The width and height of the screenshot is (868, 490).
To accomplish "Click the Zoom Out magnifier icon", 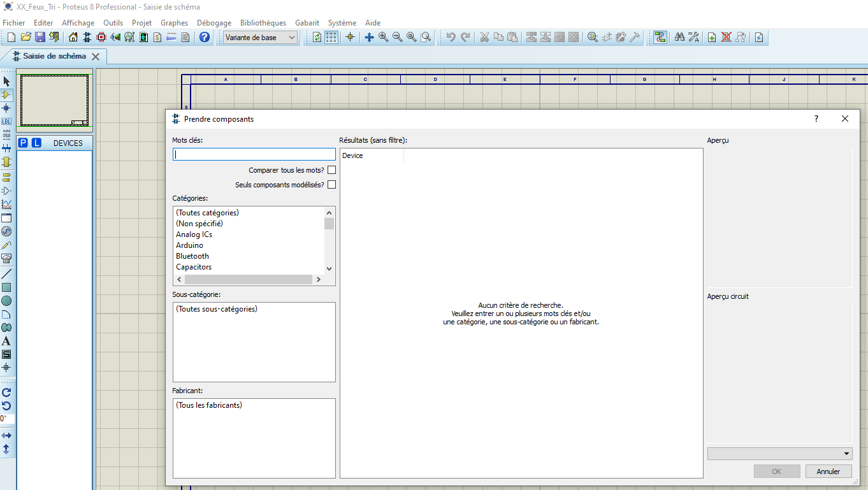I will coord(397,38).
